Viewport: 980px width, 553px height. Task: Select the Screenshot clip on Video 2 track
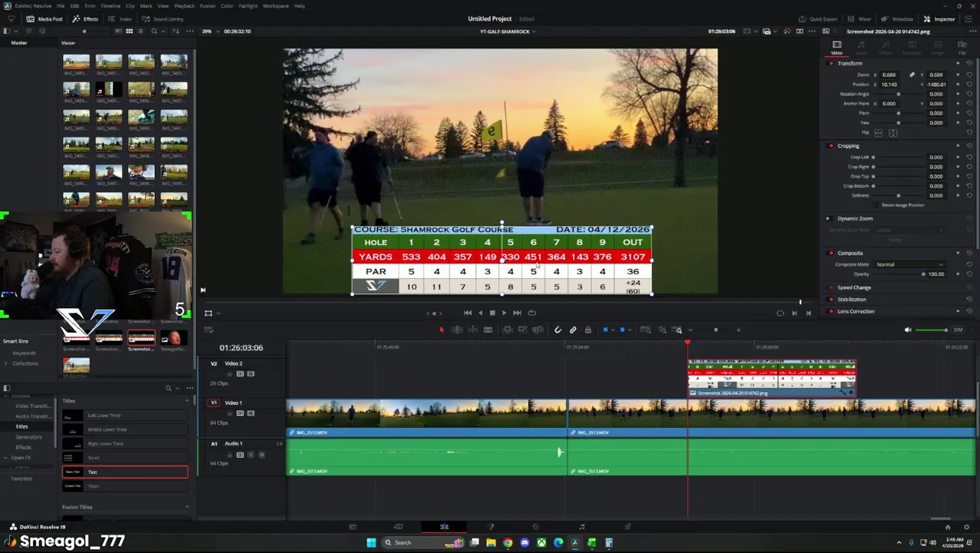772,378
